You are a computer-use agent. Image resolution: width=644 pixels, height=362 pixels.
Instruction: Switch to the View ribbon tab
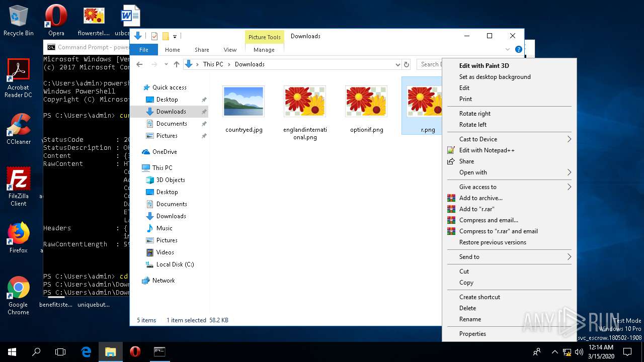pyautogui.click(x=230, y=50)
